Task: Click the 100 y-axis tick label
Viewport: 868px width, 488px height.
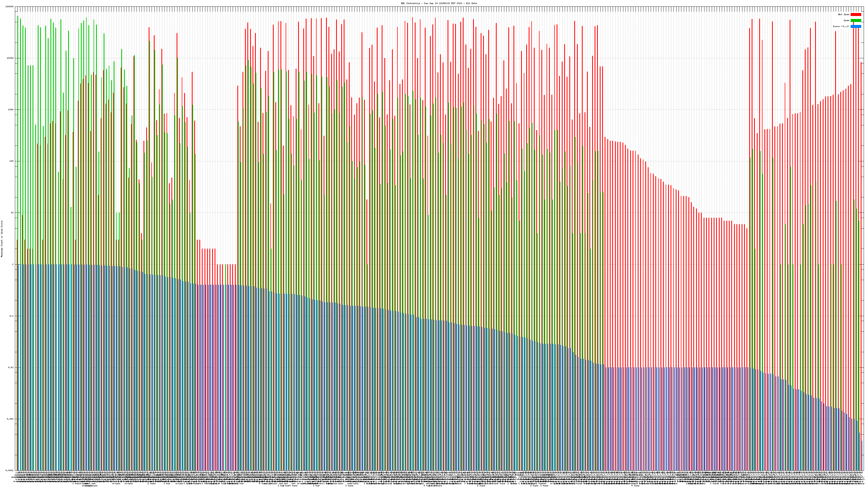Action: coord(12,161)
